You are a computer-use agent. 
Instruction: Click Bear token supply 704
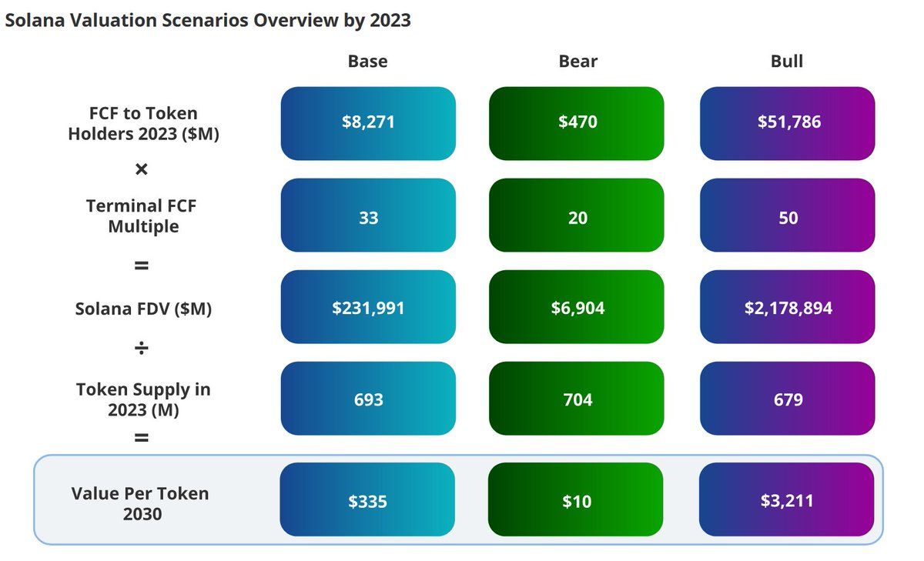pyautogui.click(x=577, y=399)
